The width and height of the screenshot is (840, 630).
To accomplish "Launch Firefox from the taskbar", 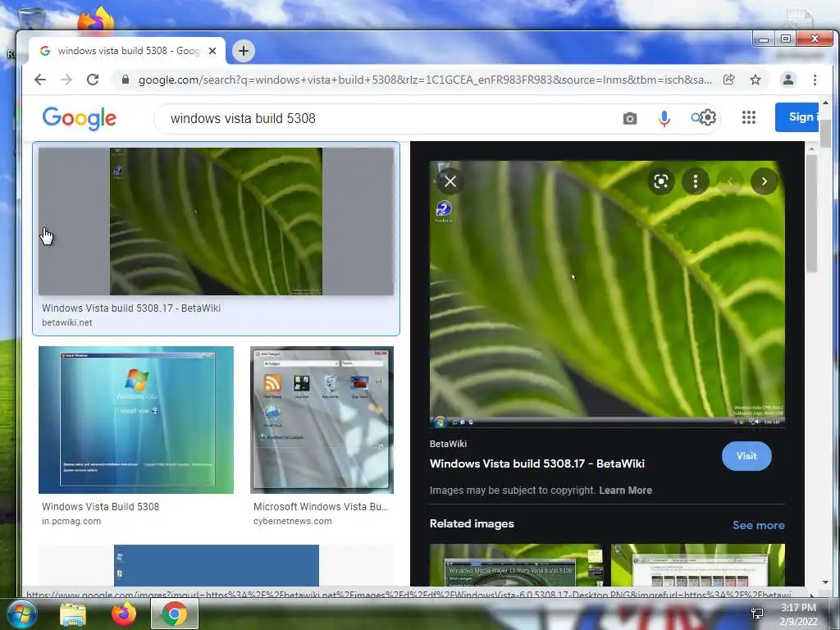I will (124, 614).
